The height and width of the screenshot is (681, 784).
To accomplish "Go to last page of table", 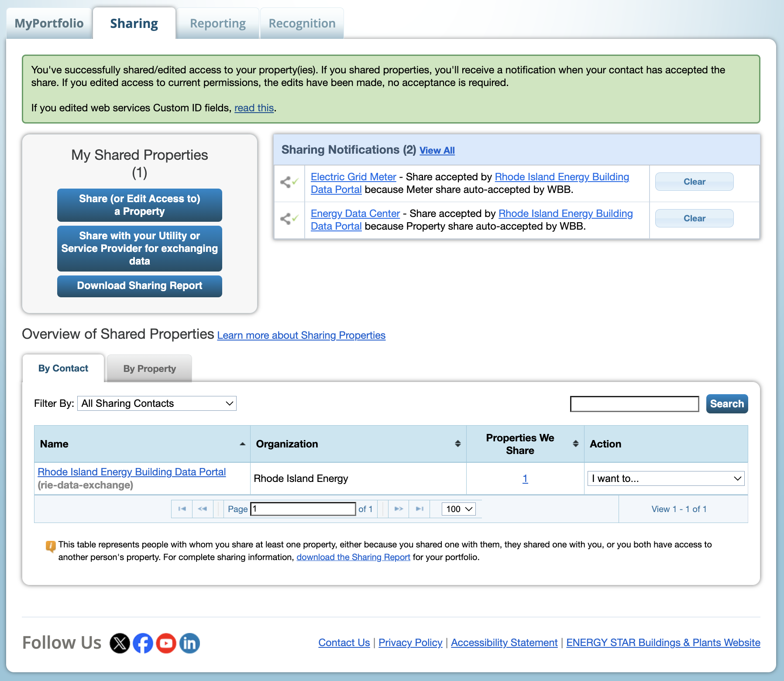I will pos(420,509).
